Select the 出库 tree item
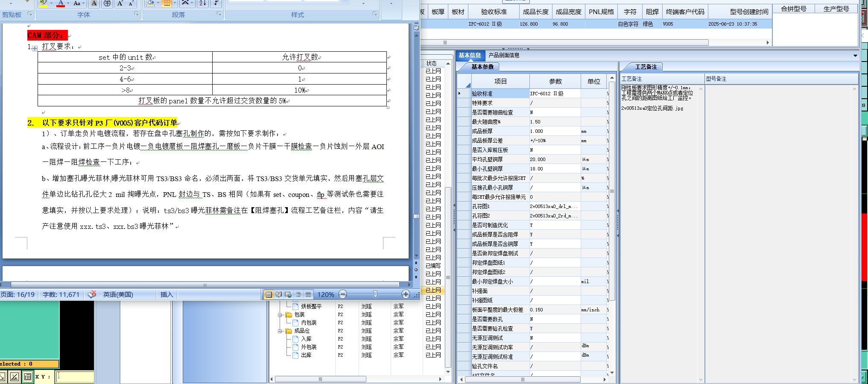This screenshot has width=868, height=384. 306,355
